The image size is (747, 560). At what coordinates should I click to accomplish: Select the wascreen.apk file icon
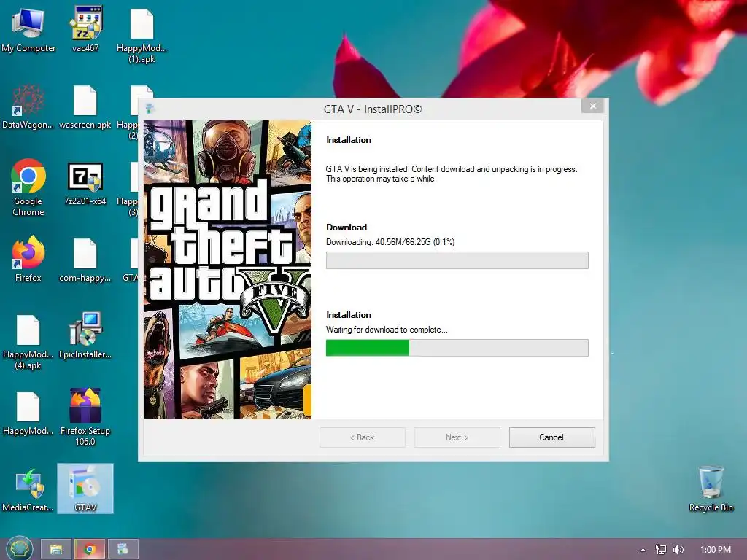point(85,106)
